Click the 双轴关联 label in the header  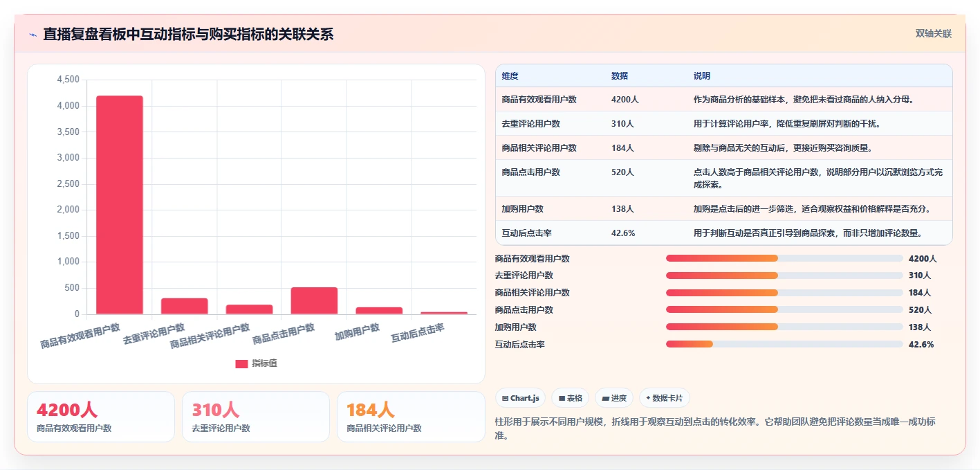point(933,34)
